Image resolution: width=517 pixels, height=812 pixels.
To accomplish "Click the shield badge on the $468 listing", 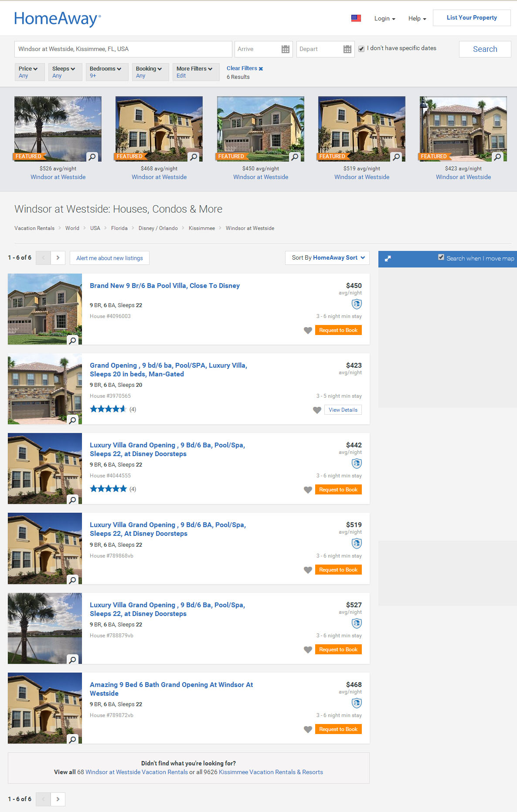I will (x=357, y=703).
